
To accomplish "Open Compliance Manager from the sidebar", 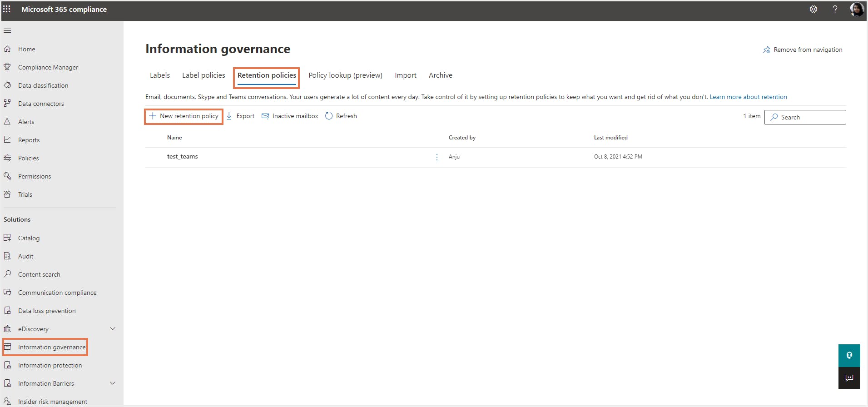I will tap(48, 67).
